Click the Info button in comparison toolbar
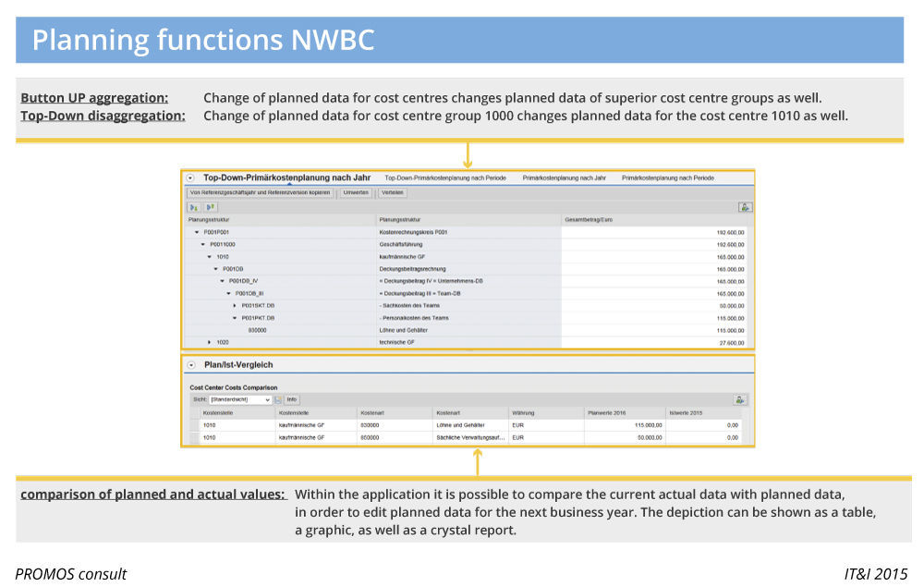This screenshot has height=587, width=924. tap(291, 399)
